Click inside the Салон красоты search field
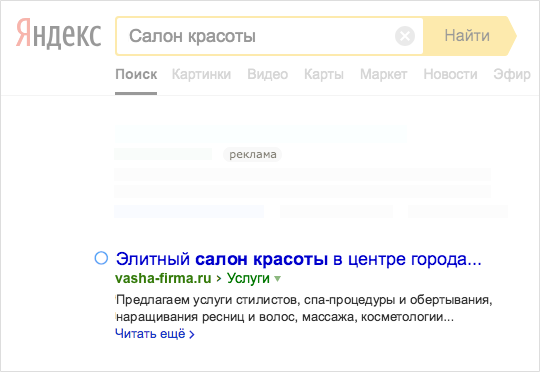Image resolution: width=540 pixels, height=372 pixels. click(255, 36)
